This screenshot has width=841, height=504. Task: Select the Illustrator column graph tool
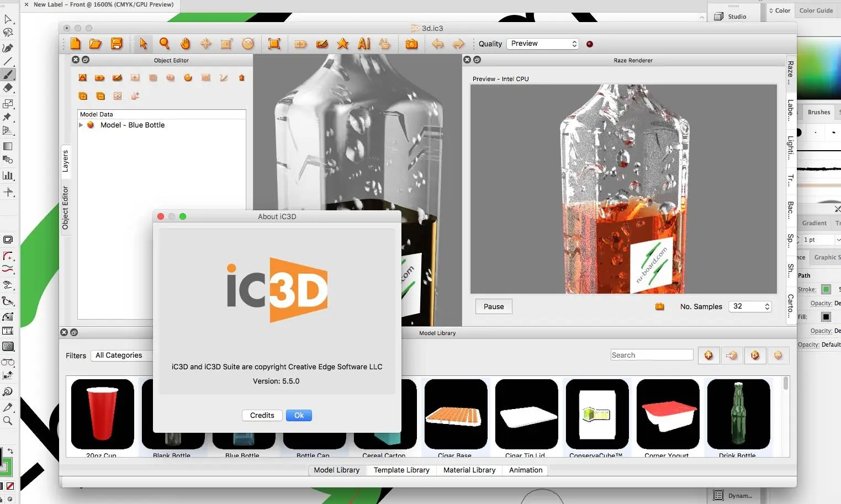click(x=8, y=176)
